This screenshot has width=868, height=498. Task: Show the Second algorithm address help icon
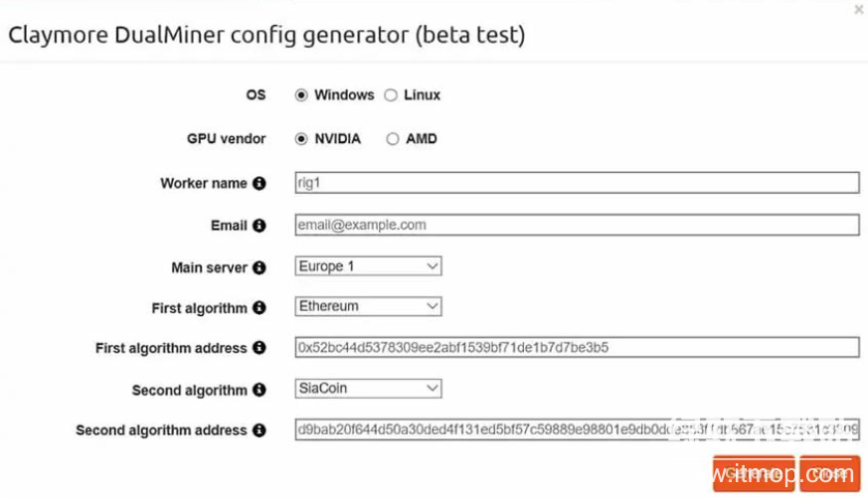[x=260, y=430]
